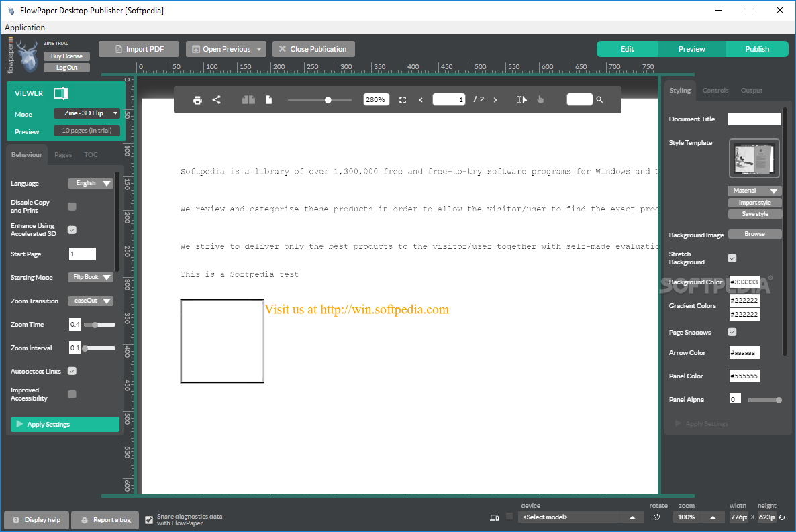Screen dimensions: 796x532
Task: Close the current publication
Action: [x=313, y=49]
